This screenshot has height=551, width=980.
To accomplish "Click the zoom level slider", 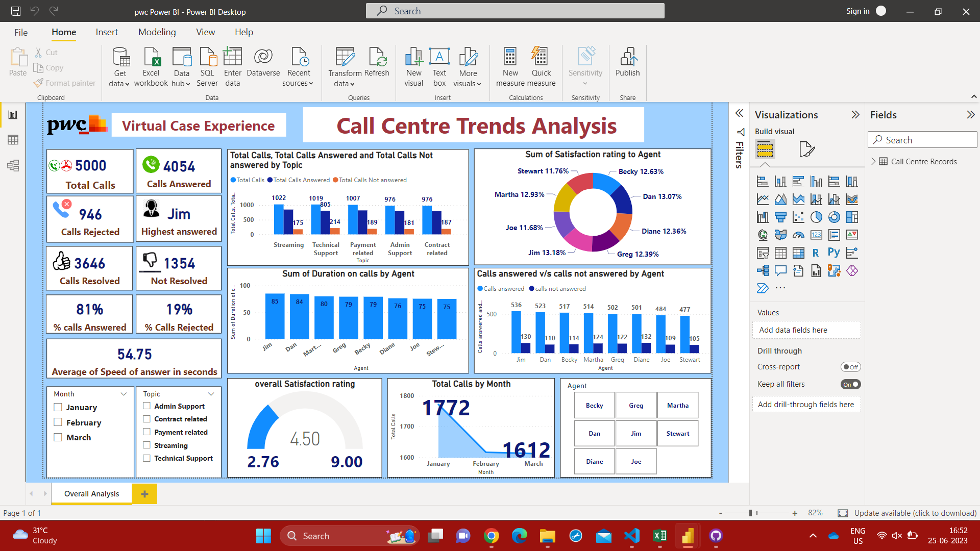I will (x=751, y=513).
